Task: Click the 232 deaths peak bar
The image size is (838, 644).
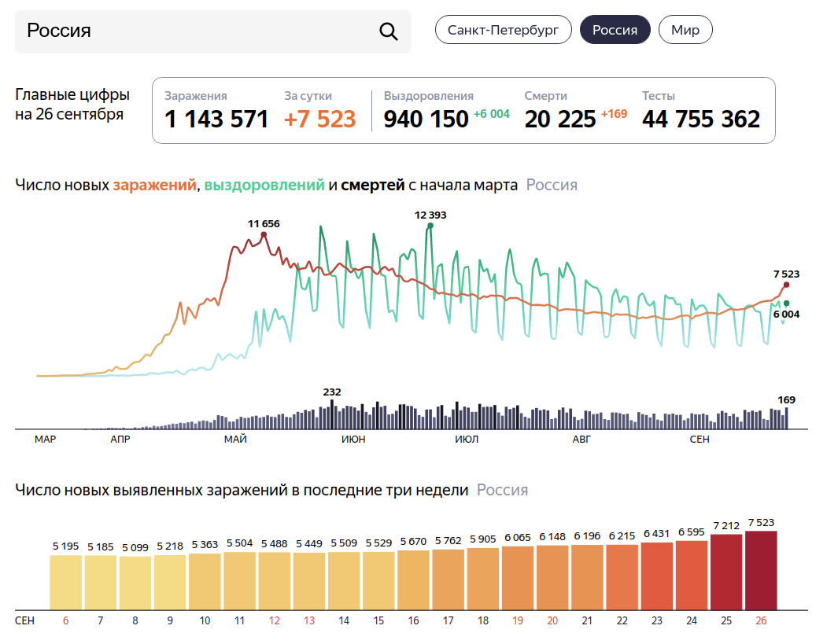Action: [332, 414]
